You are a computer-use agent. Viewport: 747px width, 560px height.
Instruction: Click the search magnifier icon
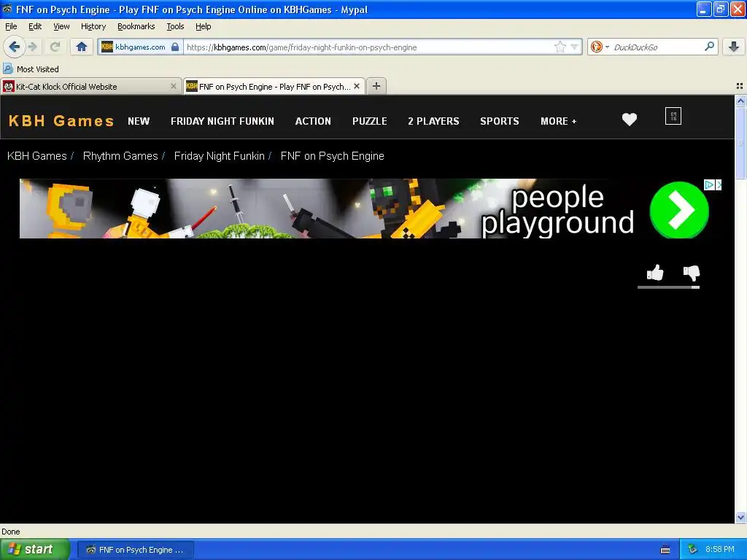[x=709, y=47]
